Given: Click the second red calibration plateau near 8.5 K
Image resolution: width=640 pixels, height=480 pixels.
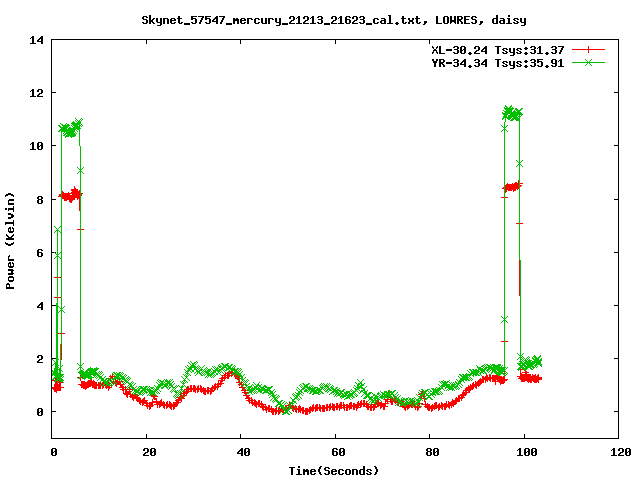Looking at the screenshot, I should point(512,187).
